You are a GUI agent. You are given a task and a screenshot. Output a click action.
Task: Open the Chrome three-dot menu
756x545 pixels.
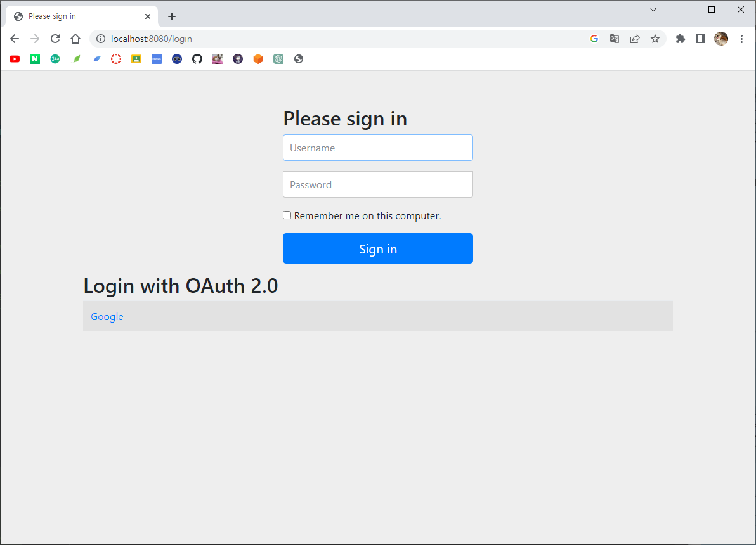[x=741, y=39]
